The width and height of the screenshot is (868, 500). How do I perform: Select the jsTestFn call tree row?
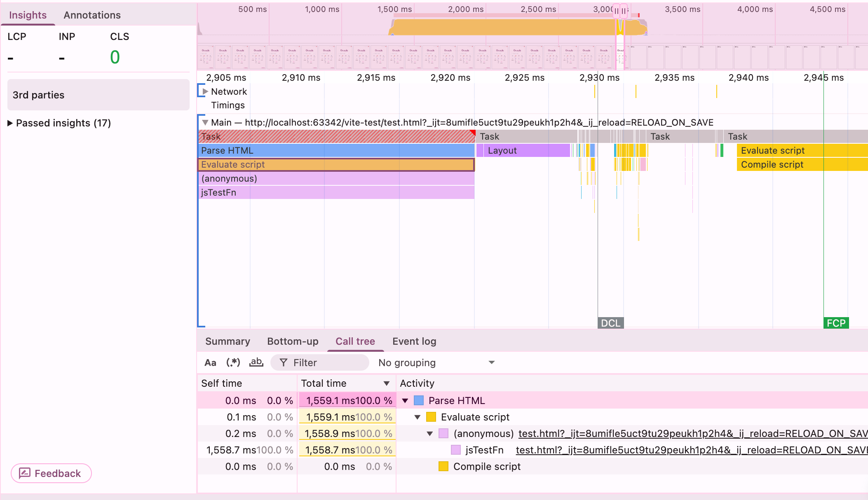coord(533,450)
